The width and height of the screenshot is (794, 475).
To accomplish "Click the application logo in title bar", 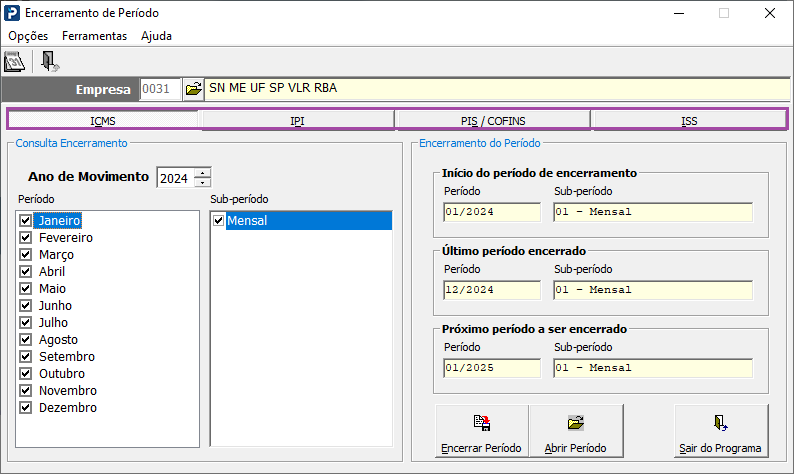I will click(x=12, y=13).
